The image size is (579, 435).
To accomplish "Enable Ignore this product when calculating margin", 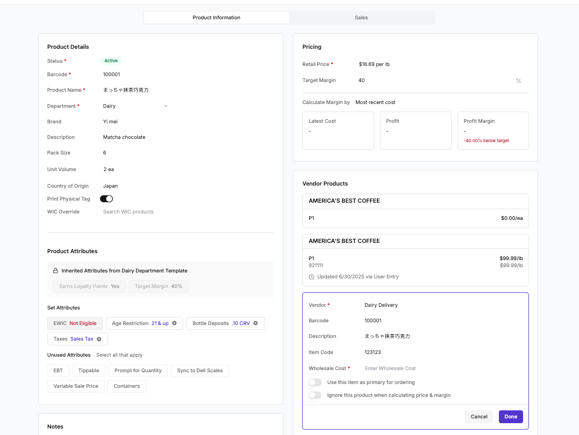I will pyautogui.click(x=315, y=395).
